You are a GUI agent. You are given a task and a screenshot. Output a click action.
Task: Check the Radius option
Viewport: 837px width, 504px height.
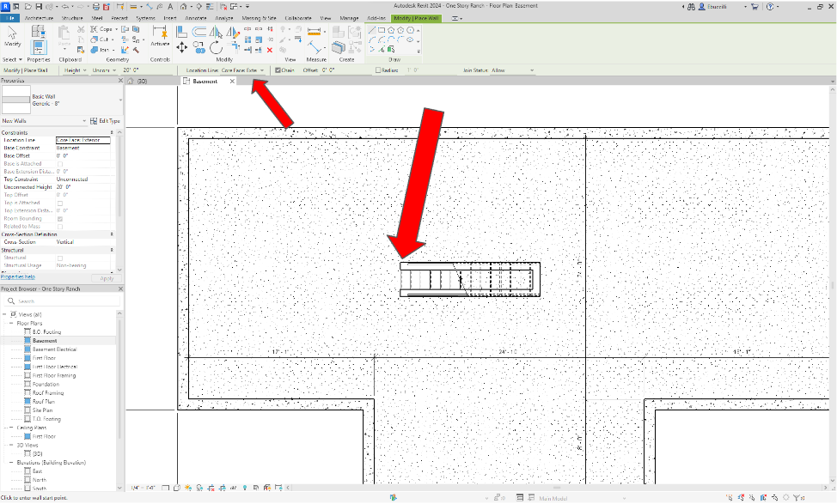377,70
